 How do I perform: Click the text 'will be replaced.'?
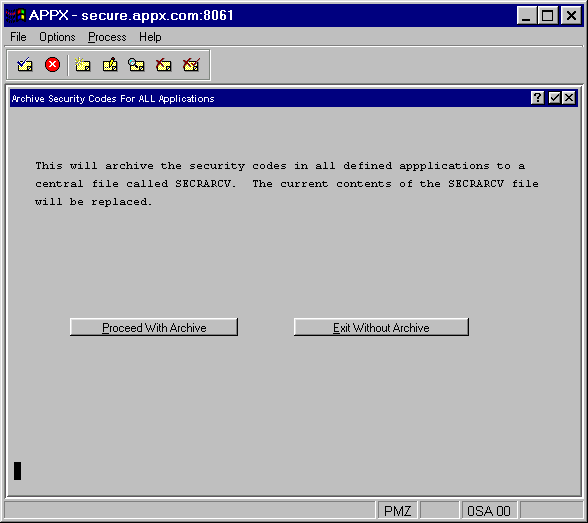click(x=93, y=202)
